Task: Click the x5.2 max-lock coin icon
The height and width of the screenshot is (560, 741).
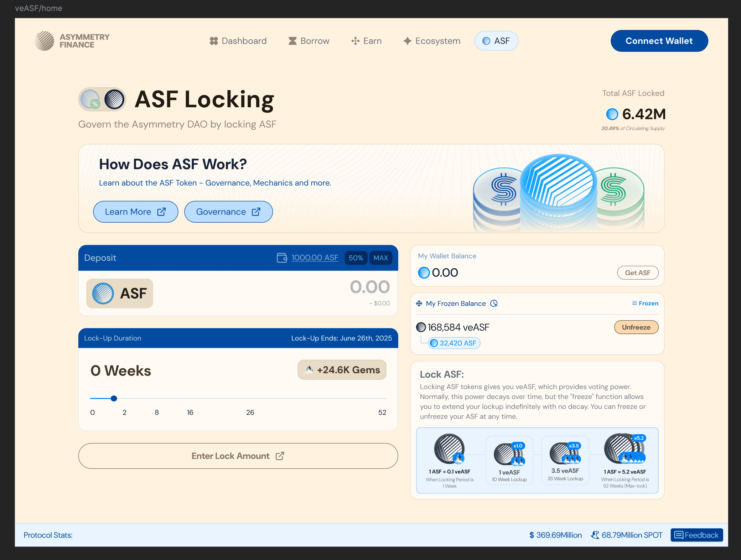Action: 625,448
